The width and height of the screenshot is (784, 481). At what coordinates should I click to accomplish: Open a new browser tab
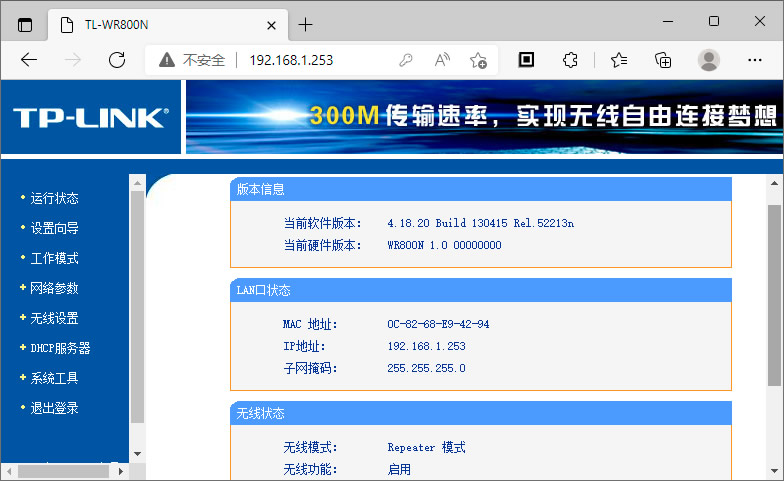[x=305, y=24]
